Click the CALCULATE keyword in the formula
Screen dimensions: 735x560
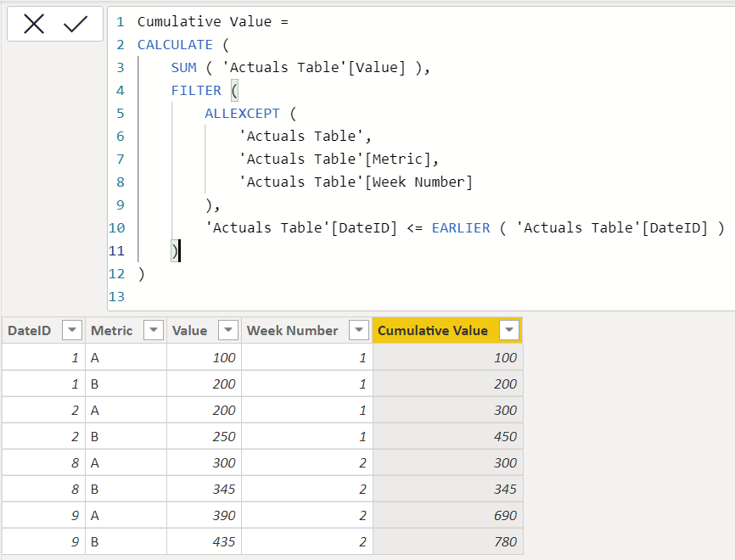(175, 45)
